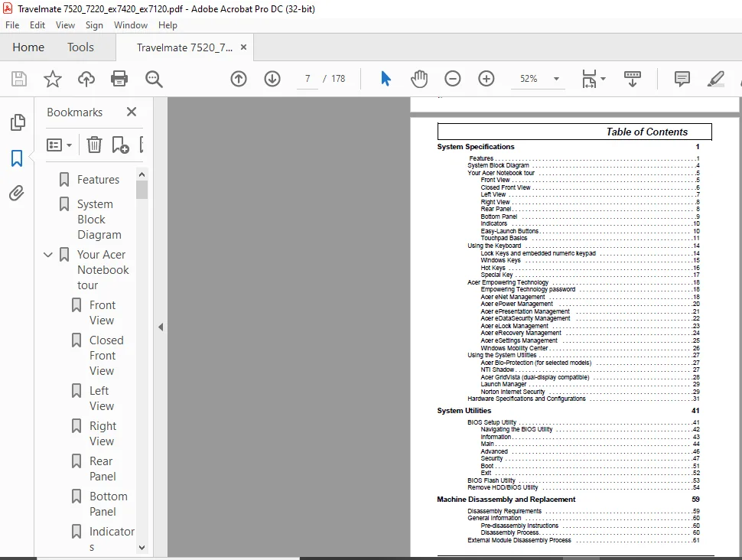The width and height of the screenshot is (742, 560).
Task: Open the System Block Diagram bookmark
Action: click(x=99, y=220)
